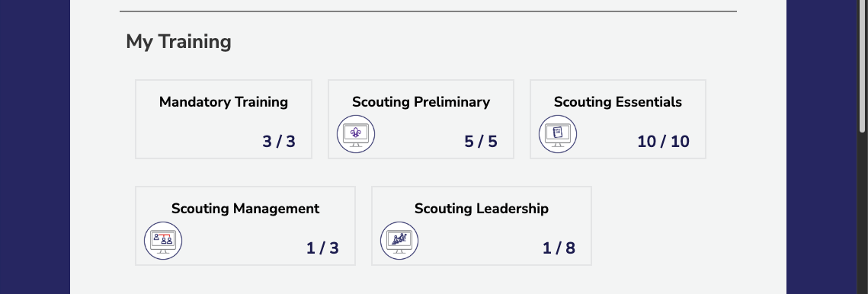Screen dimensions: 868x294
Task: Select the Scouting Leadership title
Action: 482,209
